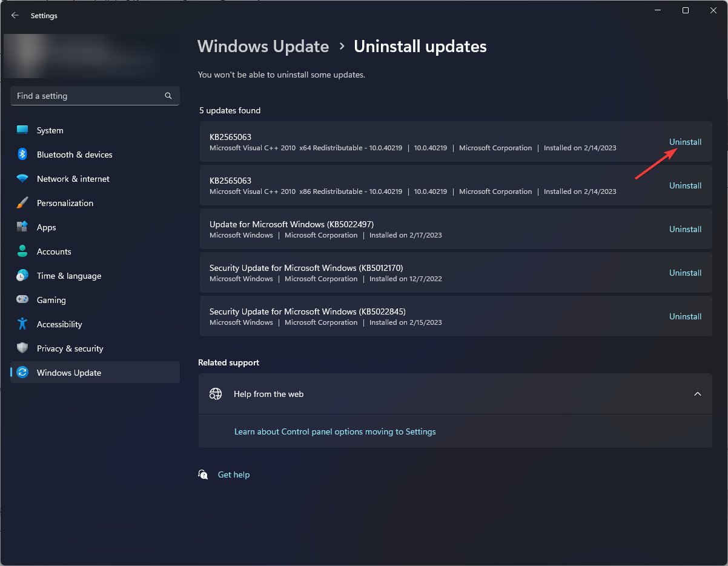Uninstall KB2565063 x86 Redistributable update

[685, 185]
